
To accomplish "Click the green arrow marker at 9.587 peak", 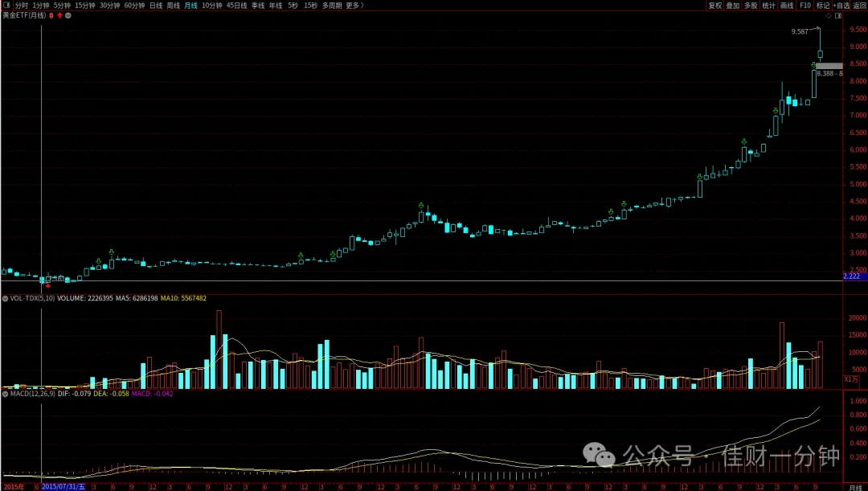I will (x=813, y=65).
